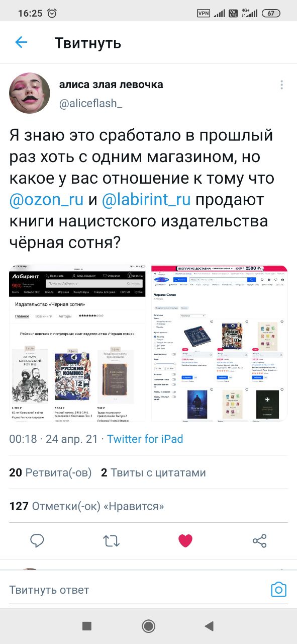The height and width of the screenshot is (644, 297).
Task: Open the camera icon in reply bar
Action: coord(278,590)
